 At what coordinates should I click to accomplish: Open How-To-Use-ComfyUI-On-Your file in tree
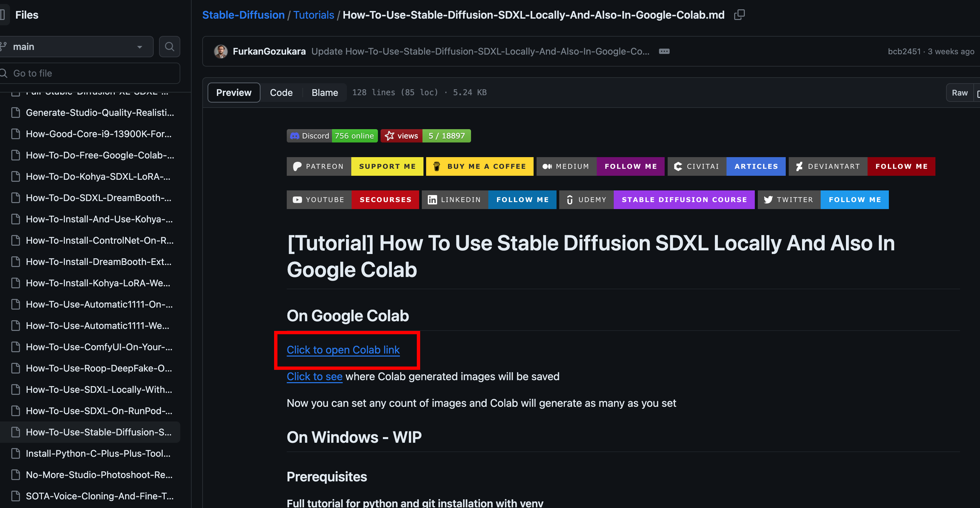point(99,347)
